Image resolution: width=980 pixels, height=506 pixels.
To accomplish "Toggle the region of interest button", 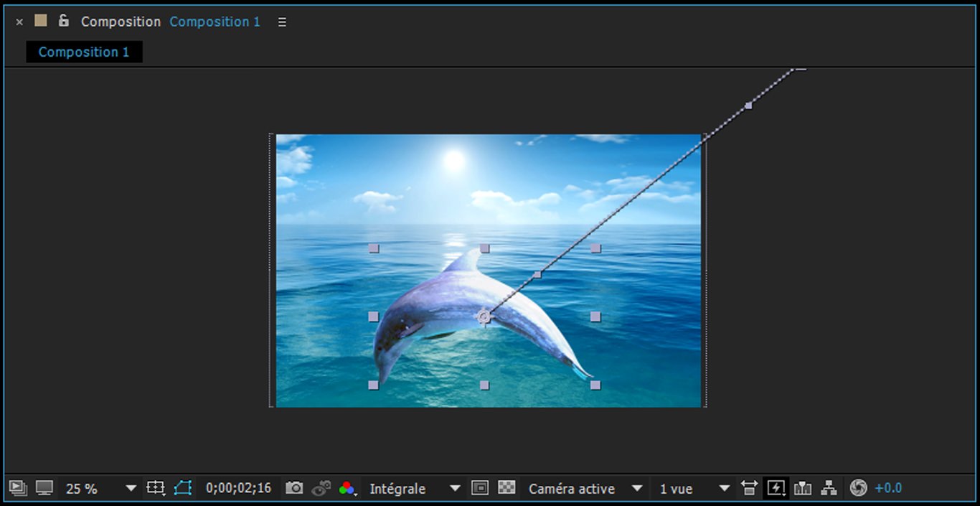I will (480, 489).
